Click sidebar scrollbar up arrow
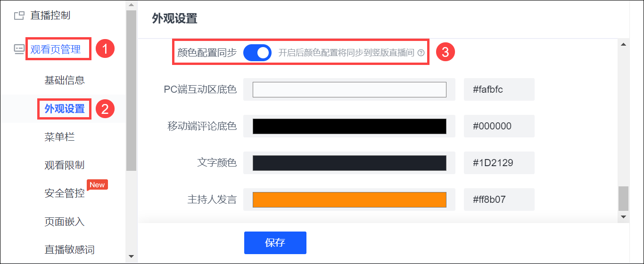 click(x=131, y=5)
